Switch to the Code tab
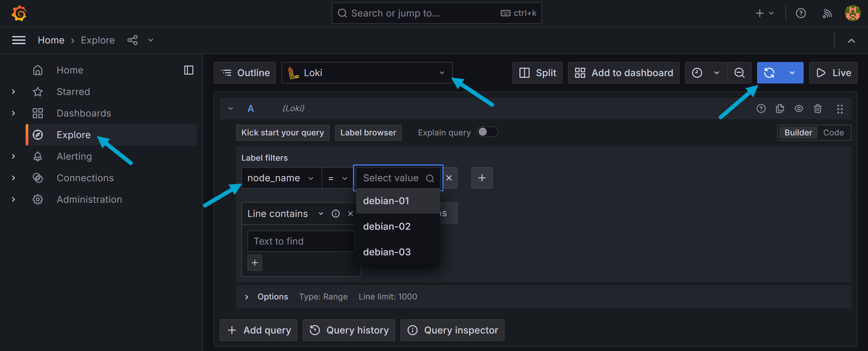This screenshot has width=868, height=351. 833,132
